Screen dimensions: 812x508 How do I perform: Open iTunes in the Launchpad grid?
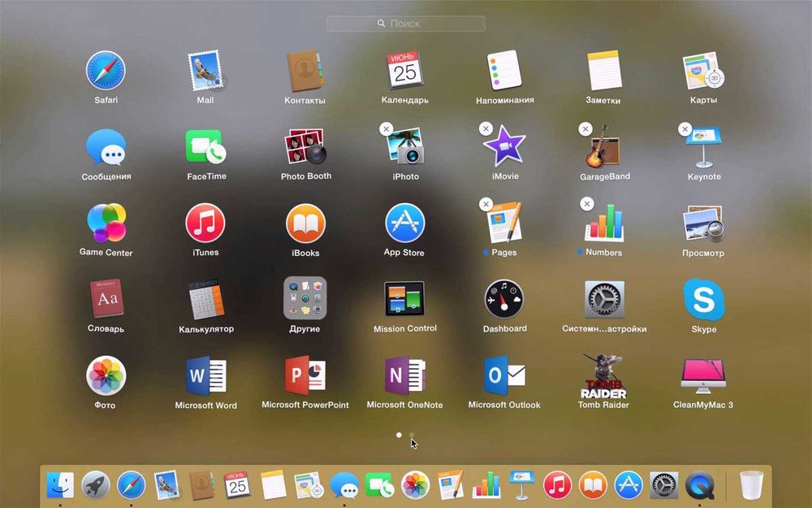tap(205, 223)
